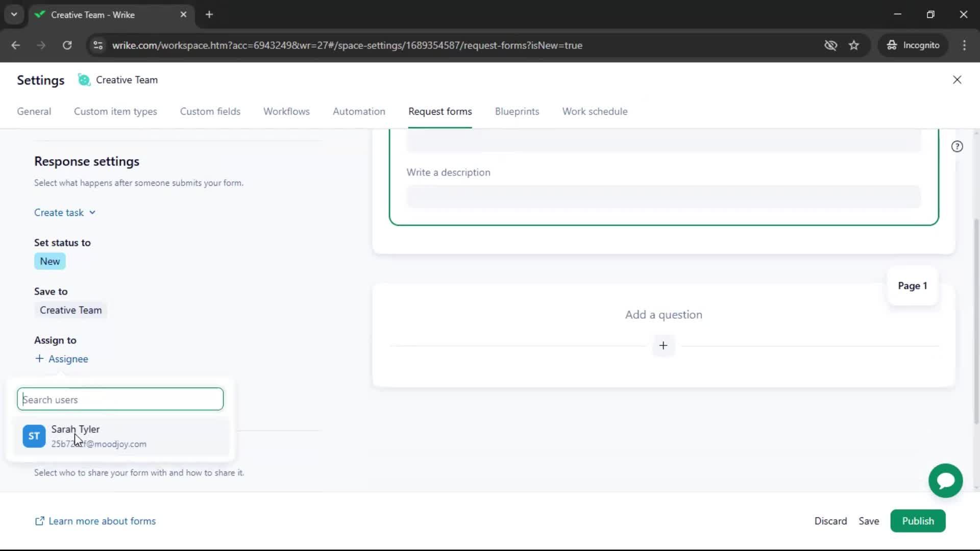This screenshot has height=551, width=980.
Task: Switch to the Workflows tab
Action: (x=286, y=111)
